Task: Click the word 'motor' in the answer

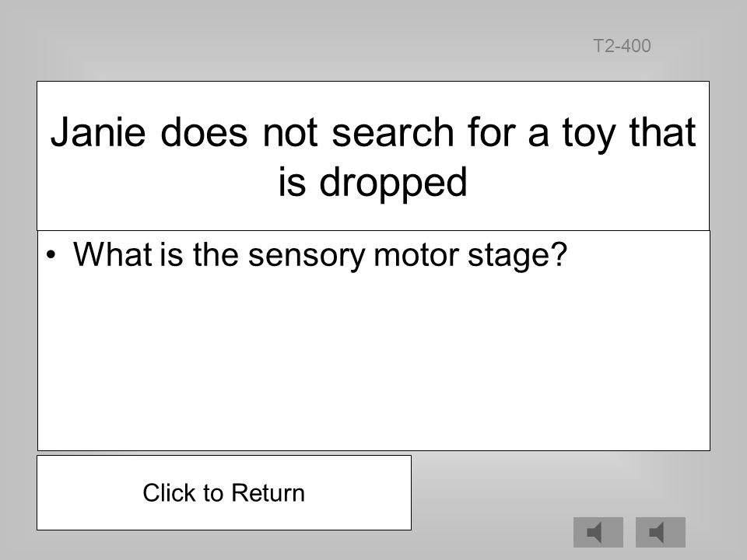Action: click(x=416, y=255)
